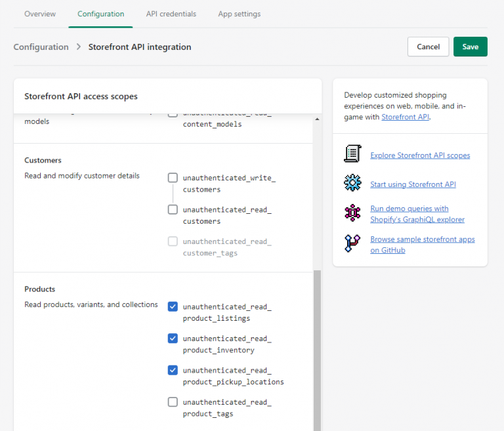
Task: Click the scroll document icon beside Explore scopes
Action: click(x=352, y=154)
